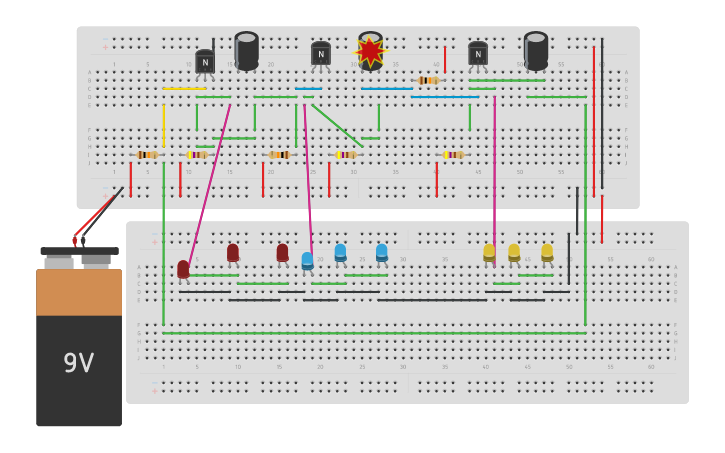The width and height of the screenshot is (725, 453).
Task: Select the rightmost blue LED
Action: point(381,253)
